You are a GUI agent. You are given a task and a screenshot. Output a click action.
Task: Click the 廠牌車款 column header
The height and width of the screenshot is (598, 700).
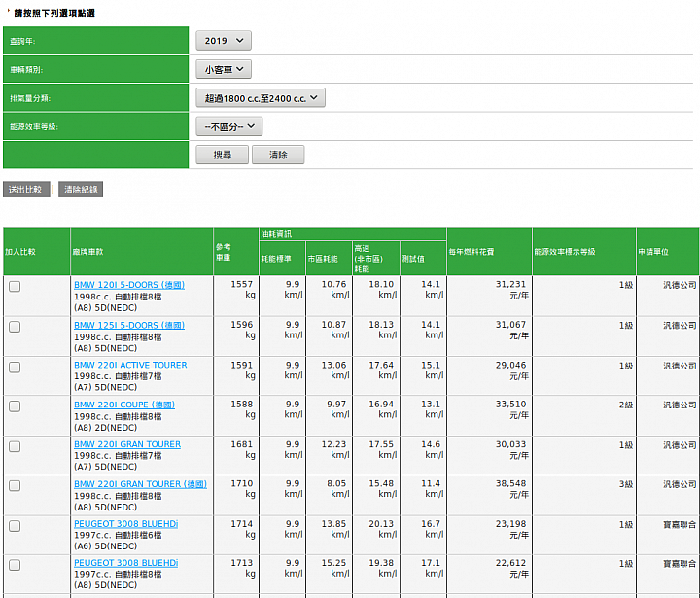[x=142, y=252]
